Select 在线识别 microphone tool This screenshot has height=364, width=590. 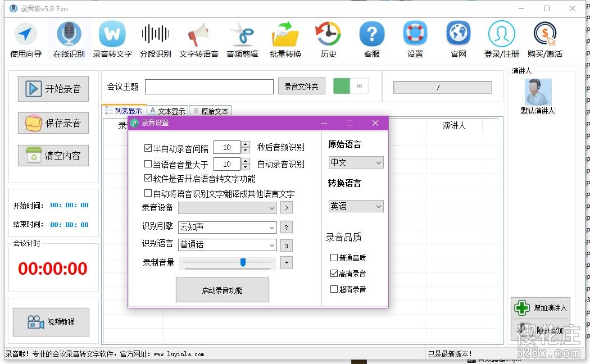pyautogui.click(x=69, y=39)
